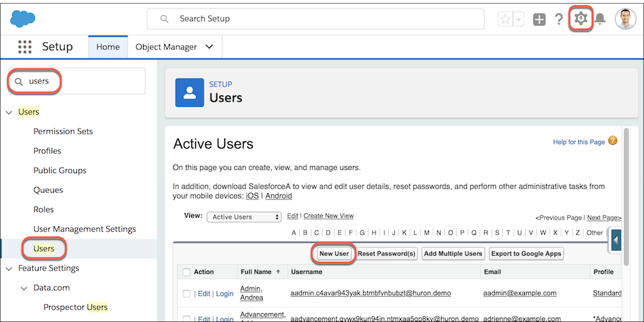Click the New User button

point(334,254)
